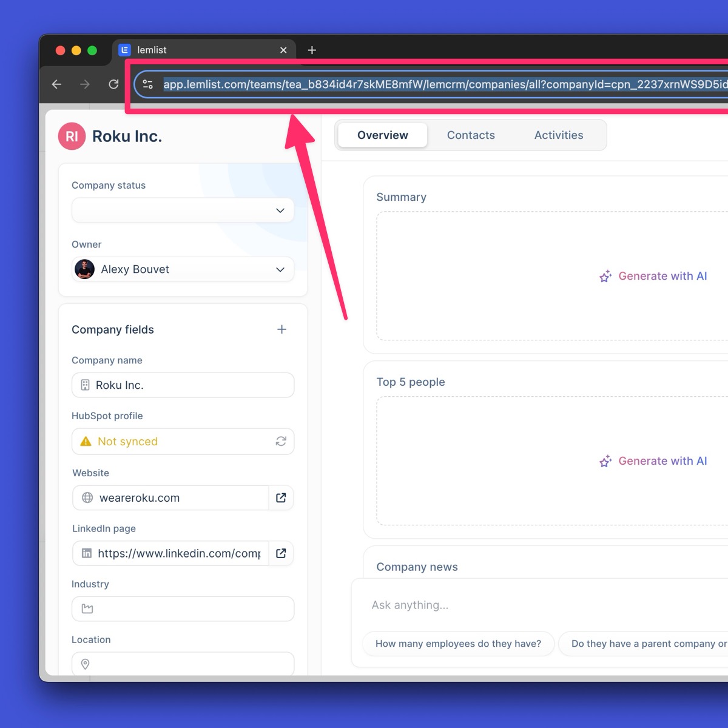The image size is (728, 728).
Task: Click the location pin icon in the Location field
Action: click(85, 664)
